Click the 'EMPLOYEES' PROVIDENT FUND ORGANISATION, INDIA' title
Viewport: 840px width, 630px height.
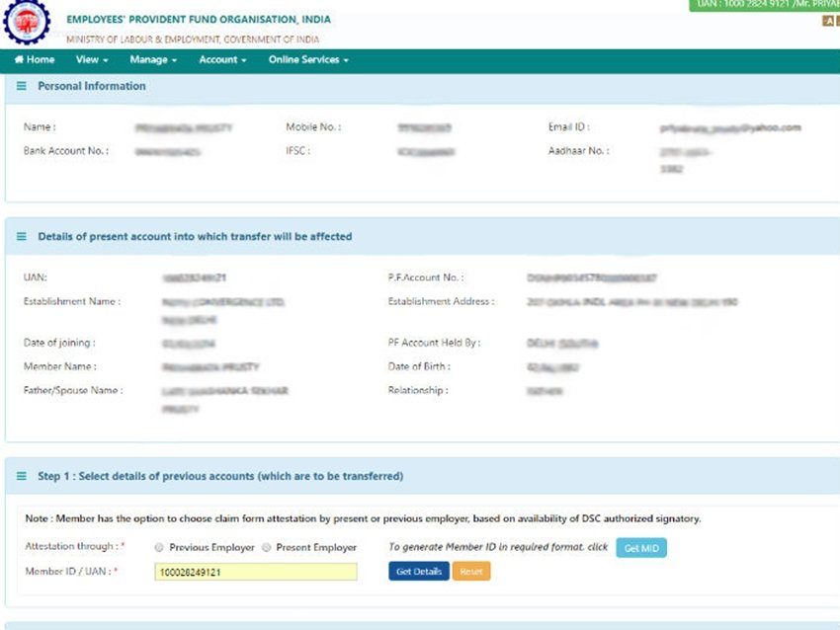[x=199, y=20]
